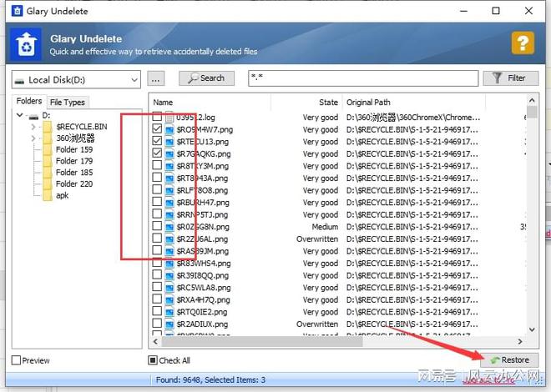Click the image icon of $RXA4H7Q.png
Viewport: 551px width, 392px height.
169,299
